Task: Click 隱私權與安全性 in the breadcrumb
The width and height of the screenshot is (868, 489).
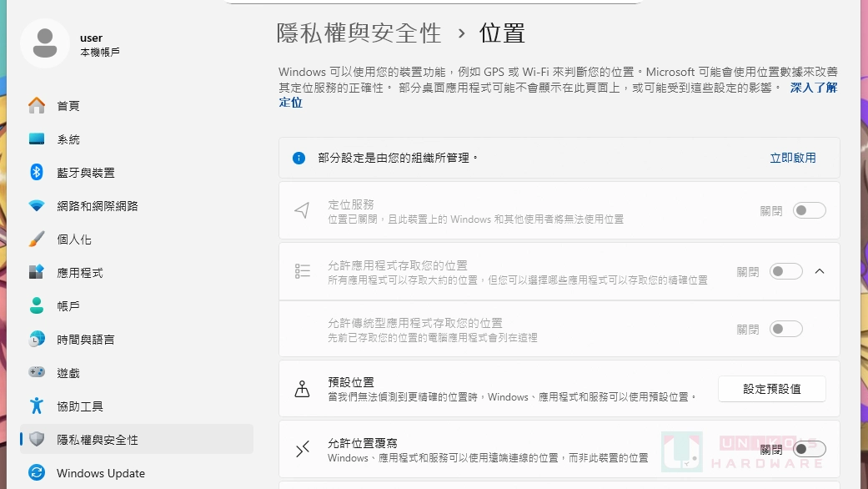Action: [x=359, y=33]
